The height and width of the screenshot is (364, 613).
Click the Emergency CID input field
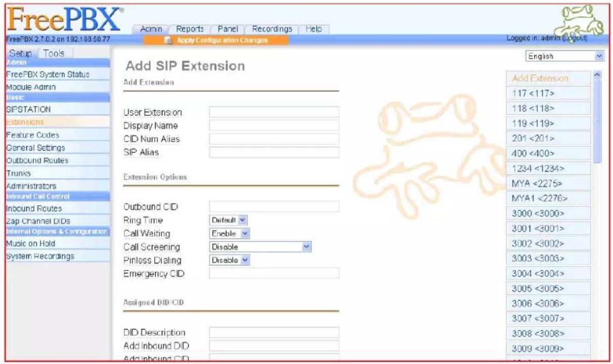tap(274, 273)
